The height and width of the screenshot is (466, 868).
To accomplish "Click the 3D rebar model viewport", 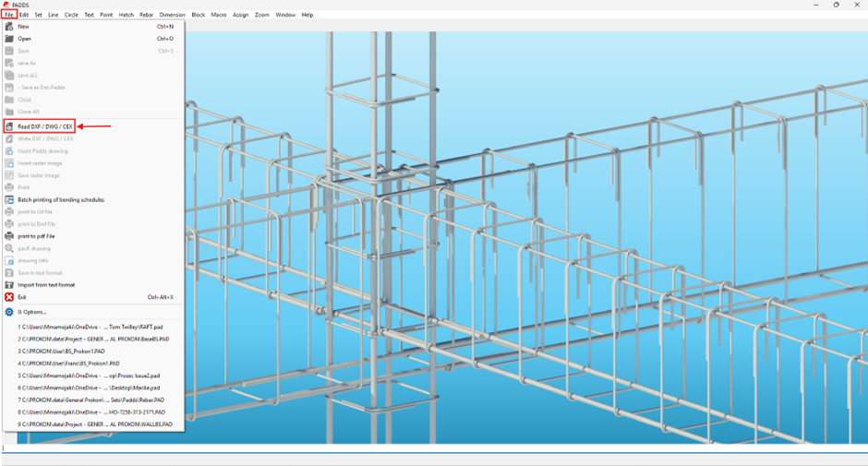I will point(526,238).
